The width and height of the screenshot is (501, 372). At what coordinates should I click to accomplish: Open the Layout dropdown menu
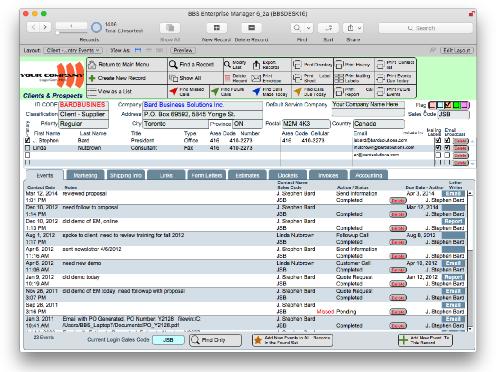(x=73, y=50)
